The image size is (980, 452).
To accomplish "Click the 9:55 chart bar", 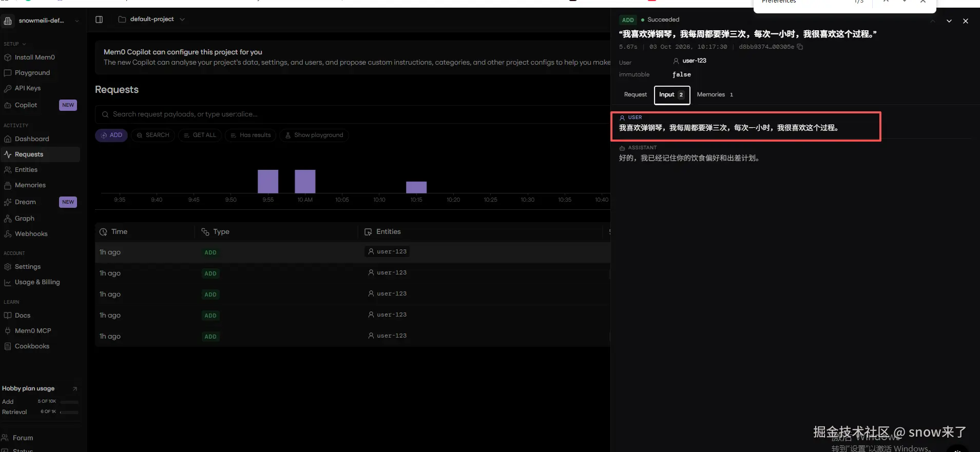I will pos(268,182).
